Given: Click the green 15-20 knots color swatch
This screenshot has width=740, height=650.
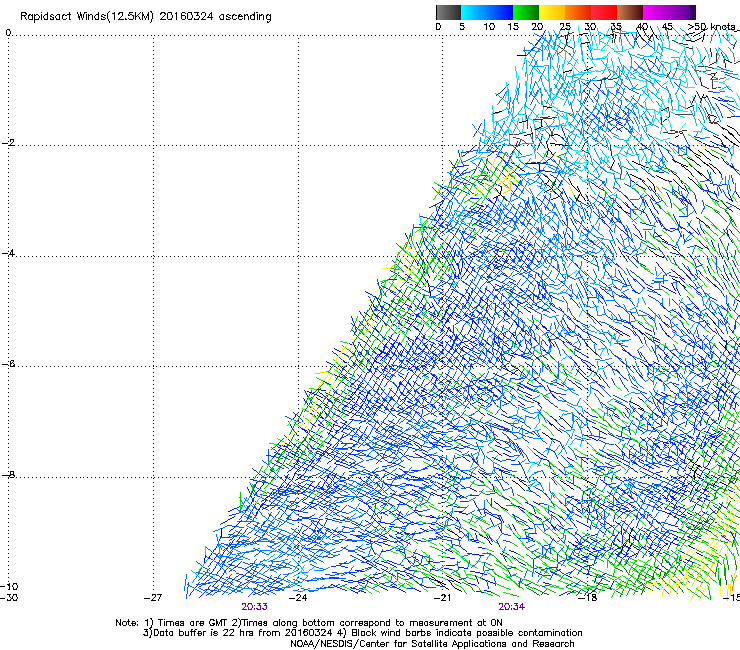Looking at the screenshot, I should 526,12.
